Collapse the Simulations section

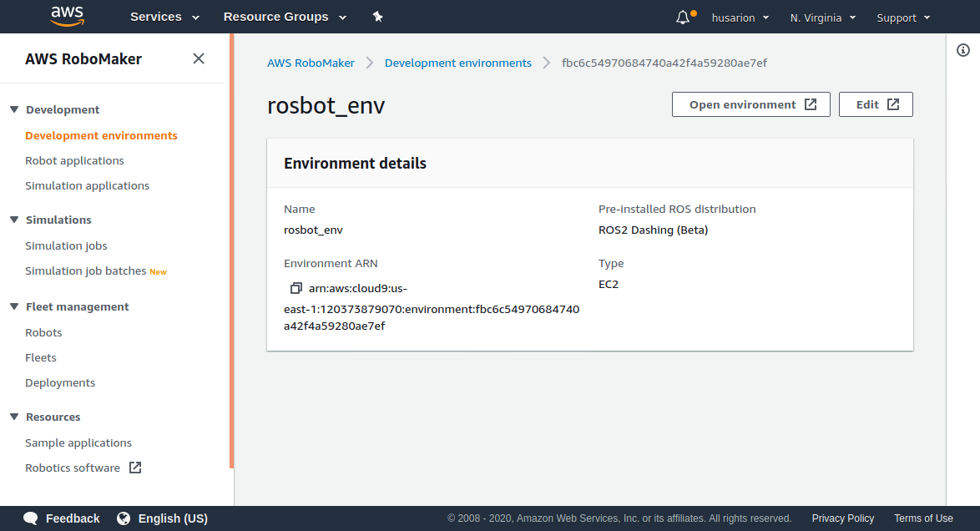coord(14,220)
